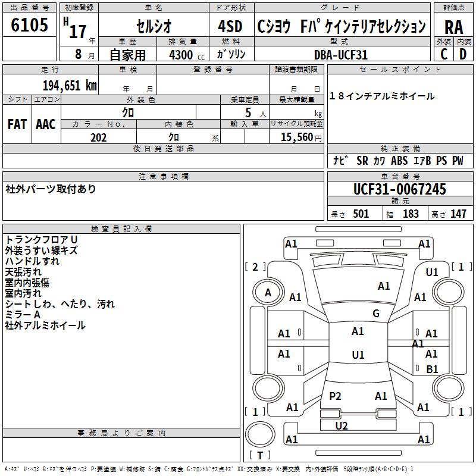
Task: Click inspector note 社外アルミホイール
Action: click(x=45, y=325)
